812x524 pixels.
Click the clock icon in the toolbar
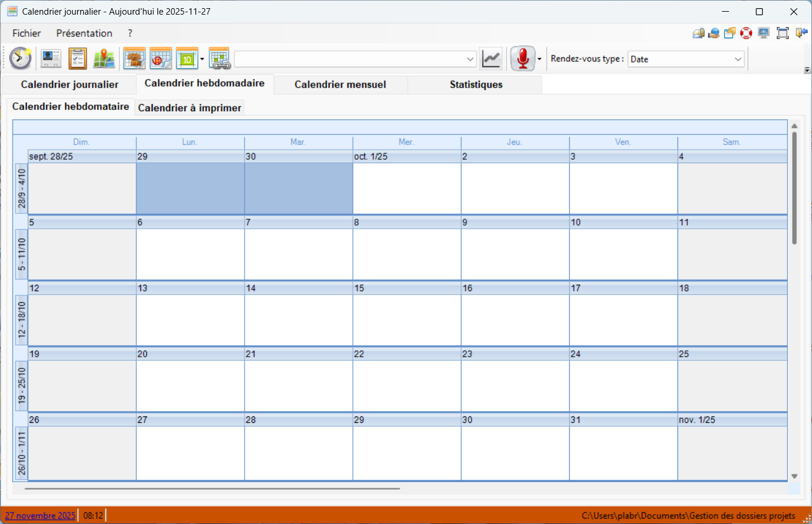click(20, 58)
